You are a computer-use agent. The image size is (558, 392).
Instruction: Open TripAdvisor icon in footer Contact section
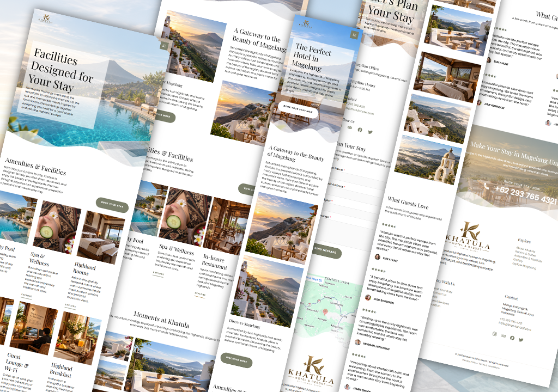[503, 336]
